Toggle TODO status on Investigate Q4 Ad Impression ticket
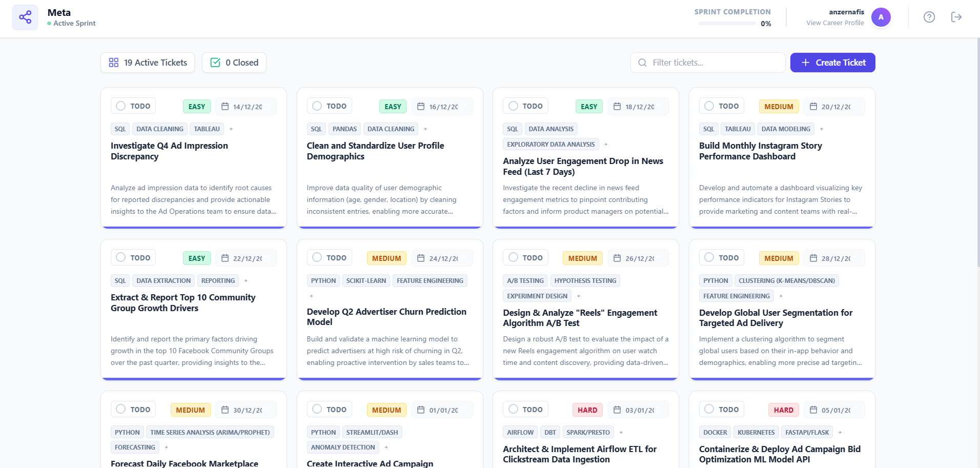The height and width of the screenshot is (468, 980). 133,106
